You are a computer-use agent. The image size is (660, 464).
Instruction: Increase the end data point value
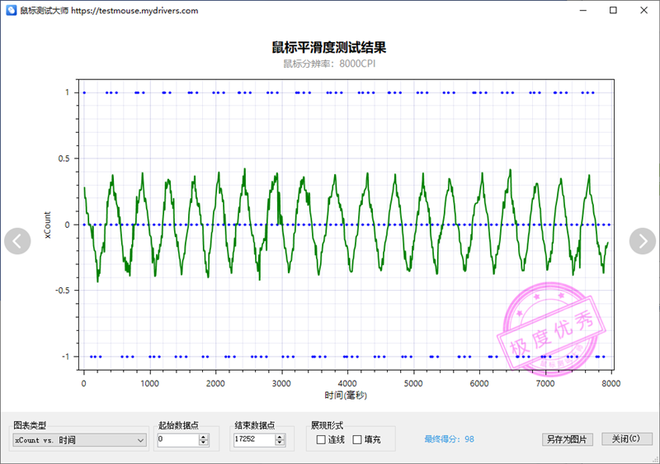282,436
